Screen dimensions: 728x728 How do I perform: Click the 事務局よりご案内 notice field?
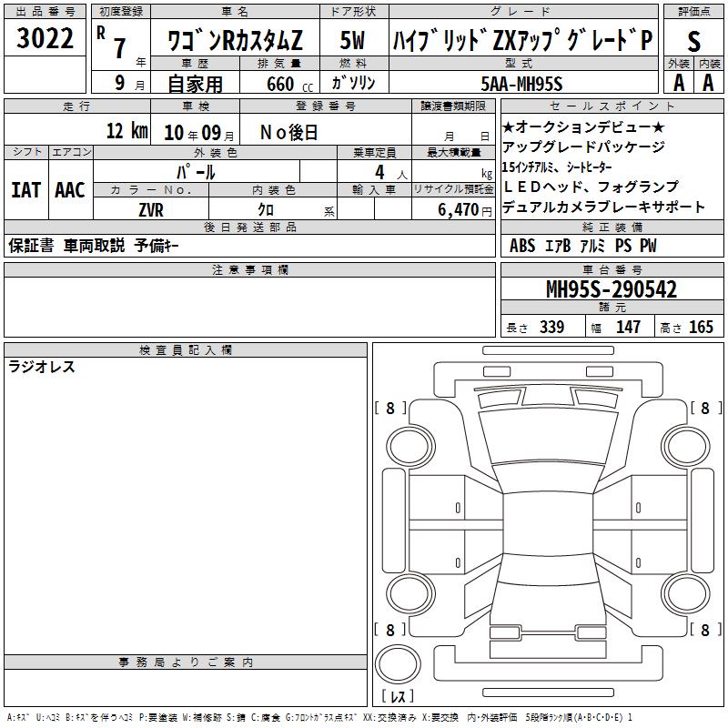pos(186,688)
